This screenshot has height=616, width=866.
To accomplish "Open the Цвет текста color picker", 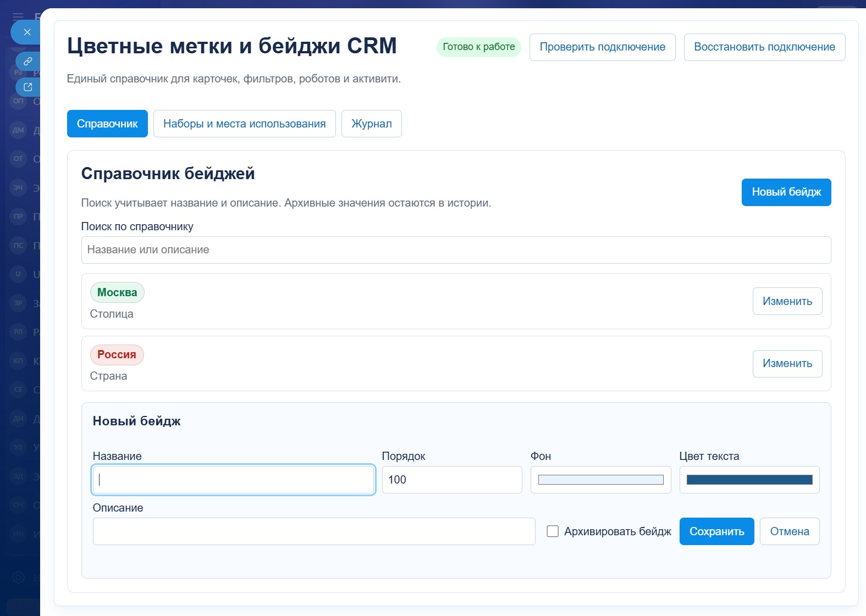I will (749, 480).
